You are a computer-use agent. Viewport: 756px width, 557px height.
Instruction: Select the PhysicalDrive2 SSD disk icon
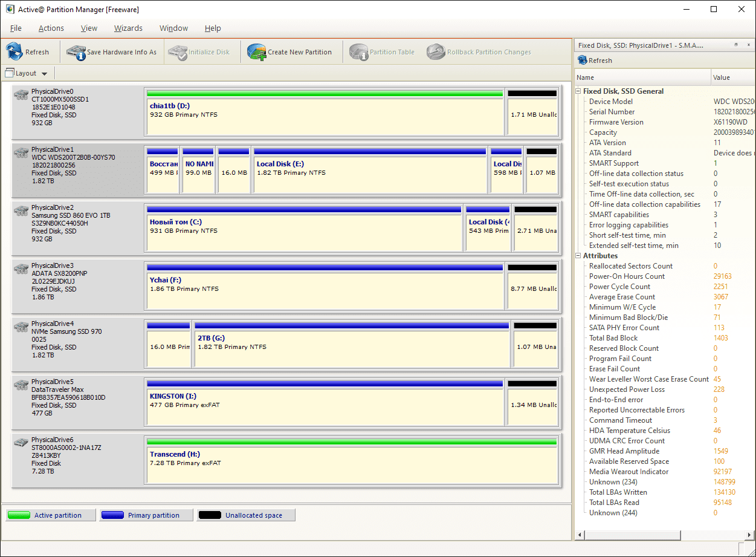click(22, 210)
